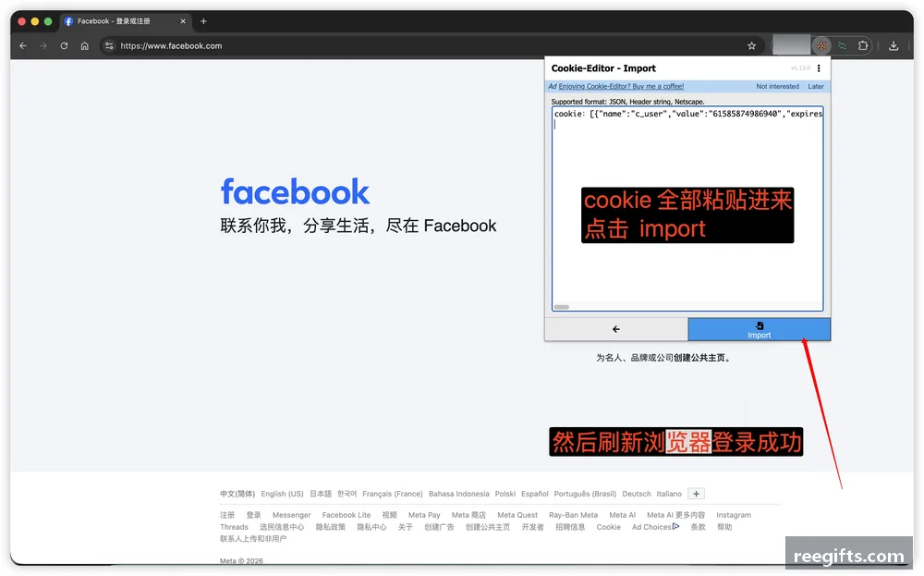Open the Buy me a coffee link
The image size is (924, 576).
(621, 86)
